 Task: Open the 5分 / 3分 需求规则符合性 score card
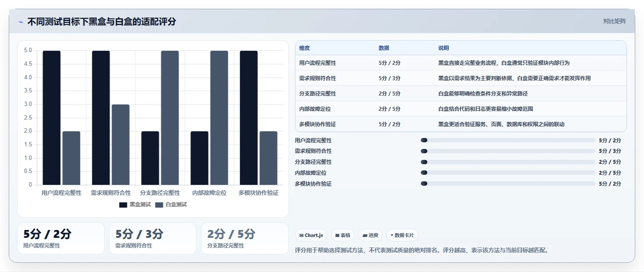click(x=153, y=238)
